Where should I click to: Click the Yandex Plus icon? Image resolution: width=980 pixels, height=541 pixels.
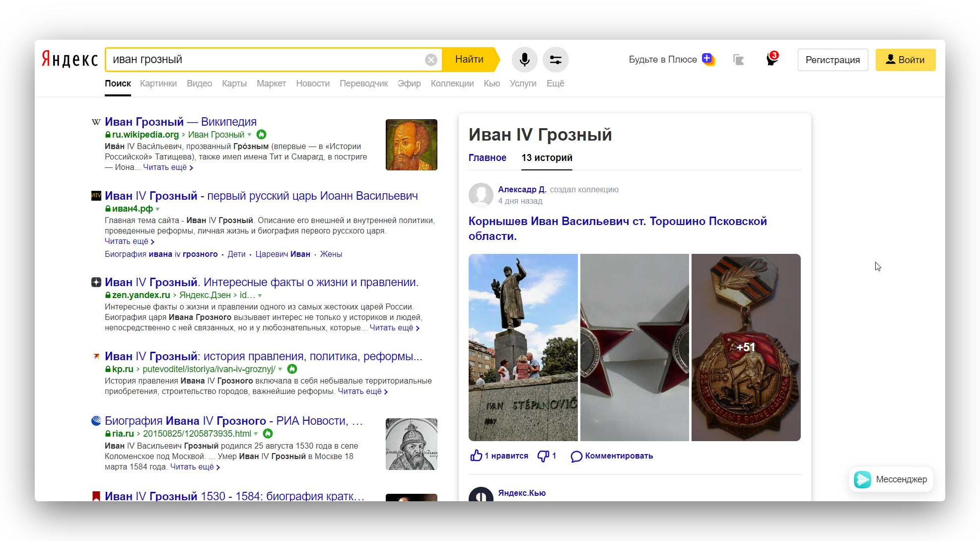pyautogui.click(x=708, y=59)
